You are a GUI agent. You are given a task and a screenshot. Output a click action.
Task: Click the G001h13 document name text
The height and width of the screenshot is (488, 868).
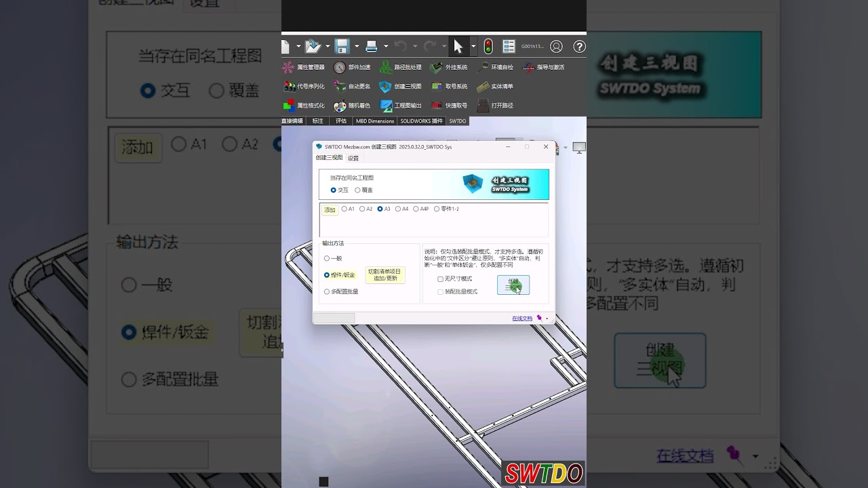point(532,47)
